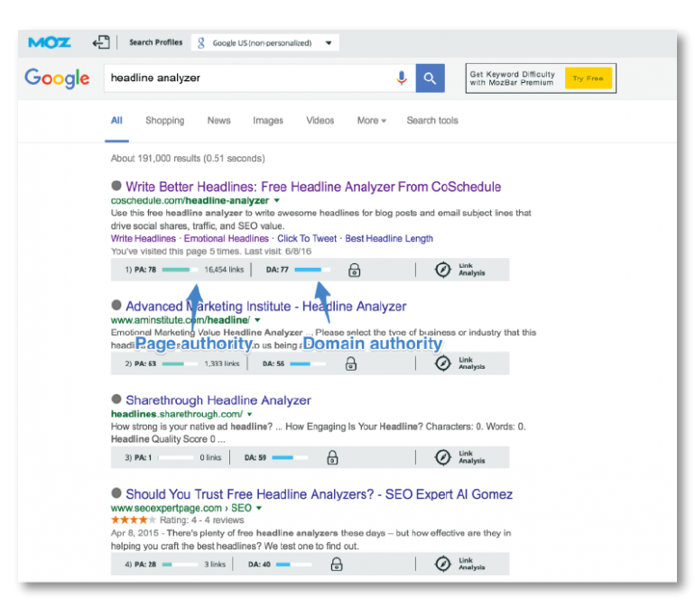Viewport: 695px width, 616px height.
Task: Click PA: 78 authority progress bar
Action: [x=180, y=270]
